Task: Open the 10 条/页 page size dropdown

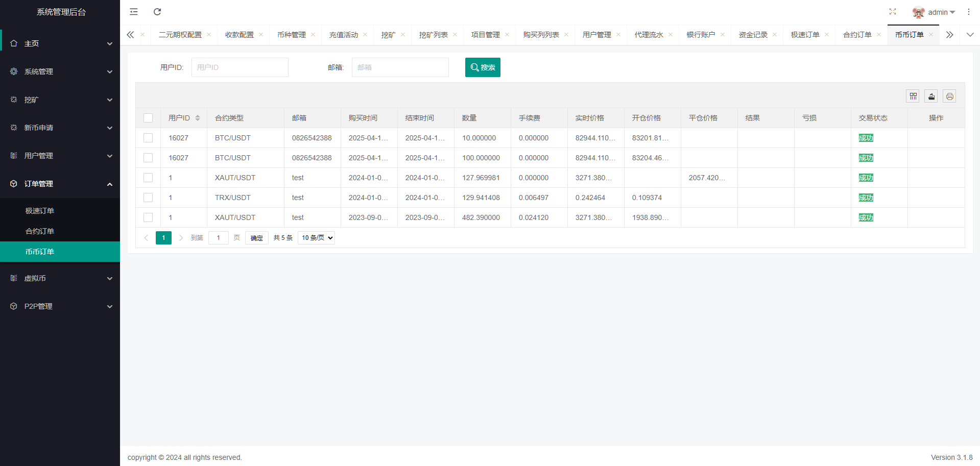Action: 316,238
